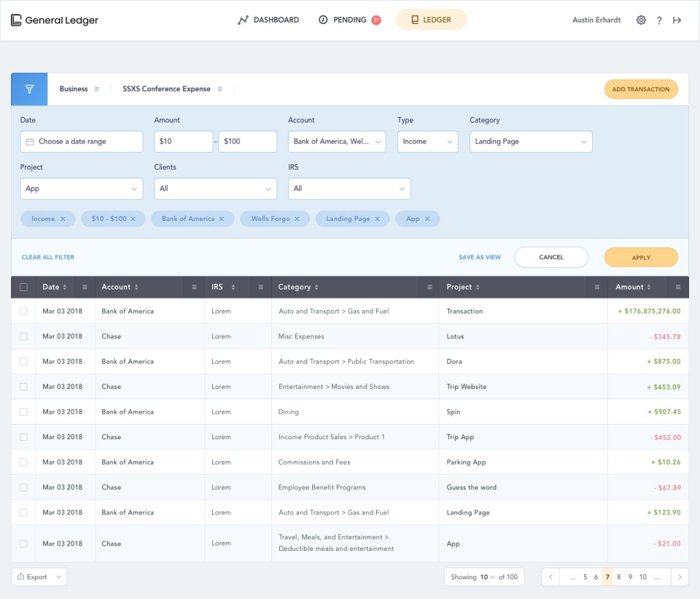Open the settings gear icon
Viewport: 700px width, 599px height.
[641, 20]
